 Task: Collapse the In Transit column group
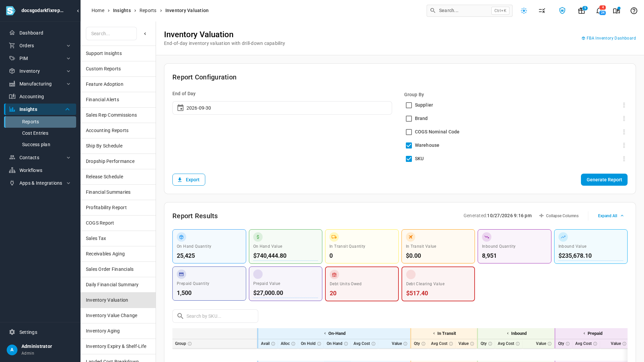tap(434, 334)
